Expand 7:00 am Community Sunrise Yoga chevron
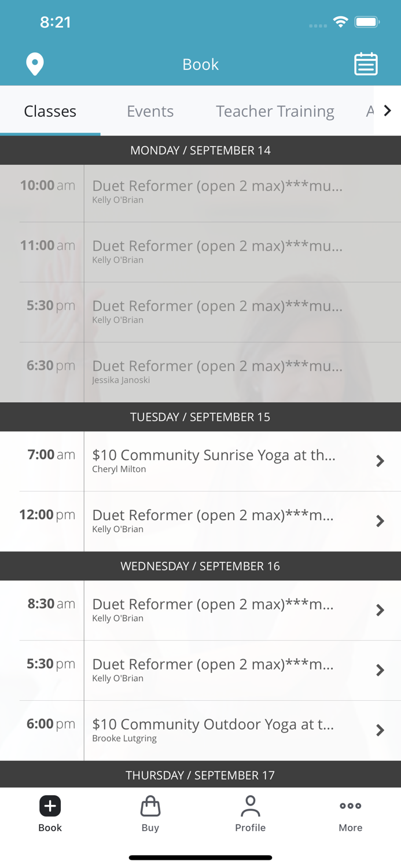The width and height of the screenshot is (401, 868). pos(380,461)
